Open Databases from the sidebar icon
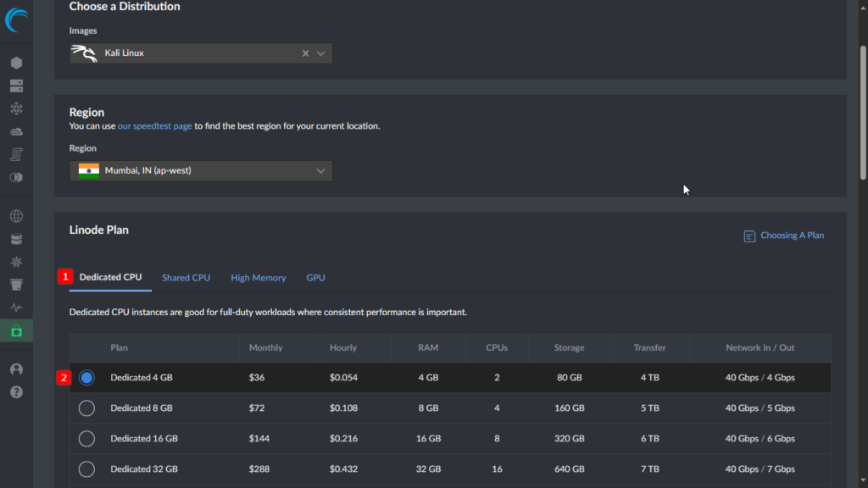Screen dimensions: 868x488 [x=17, y=239]
